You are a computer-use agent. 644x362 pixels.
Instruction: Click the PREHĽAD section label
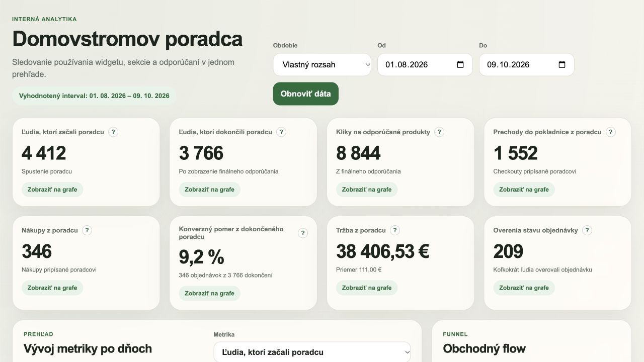[x=38, y=334]
